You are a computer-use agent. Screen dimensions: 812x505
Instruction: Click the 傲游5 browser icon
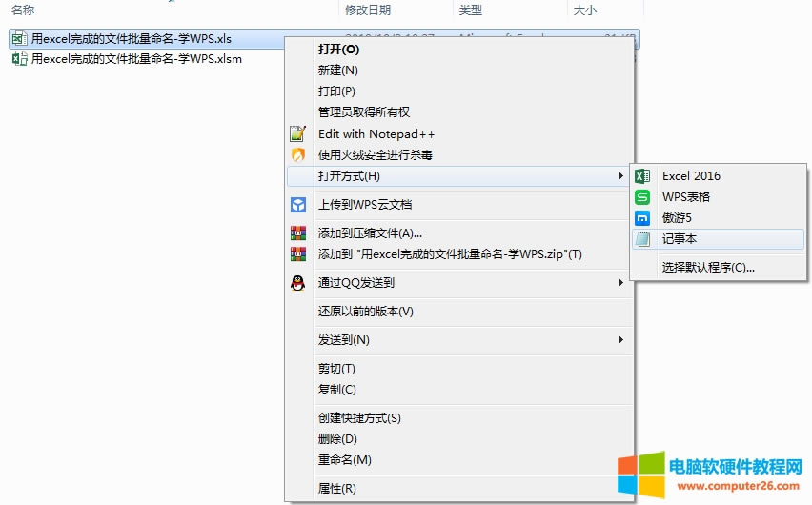click(x=642, y=218)
